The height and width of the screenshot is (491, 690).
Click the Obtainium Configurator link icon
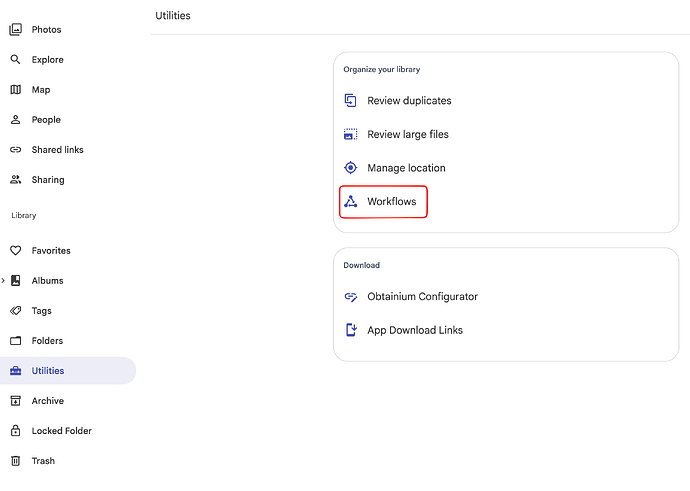(x=350, y=297)
